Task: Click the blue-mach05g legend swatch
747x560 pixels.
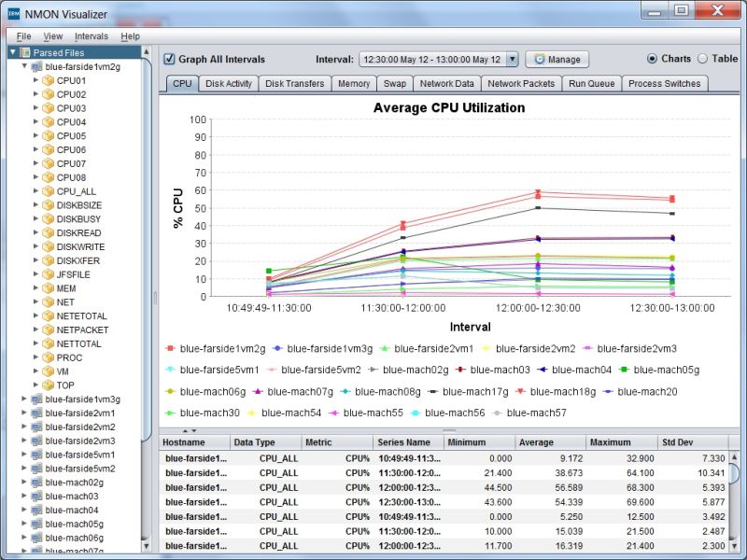Action: pos(624,370)
